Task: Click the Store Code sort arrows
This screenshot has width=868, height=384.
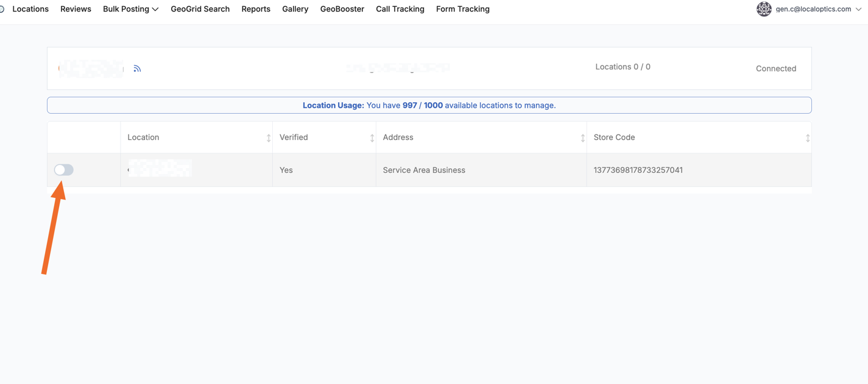Action: [807, 138]
